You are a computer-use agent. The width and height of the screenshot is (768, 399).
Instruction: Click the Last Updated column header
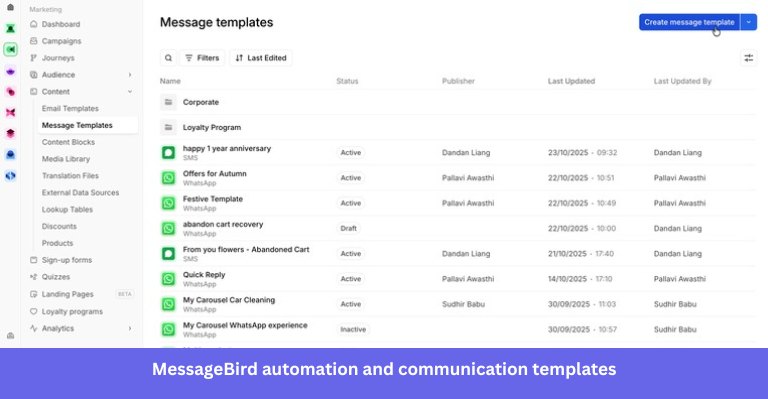(x=571, y=81)
